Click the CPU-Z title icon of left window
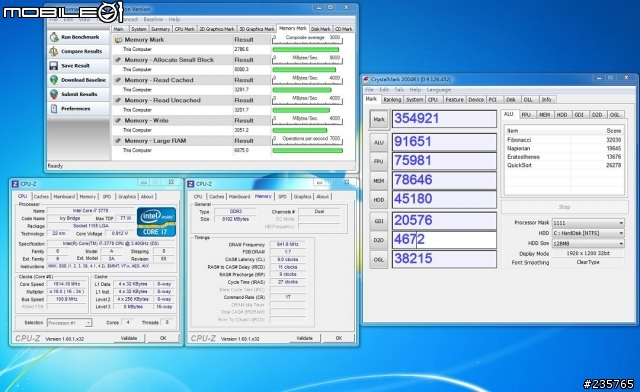Screen dimensions: 640x392 point(15,184)
